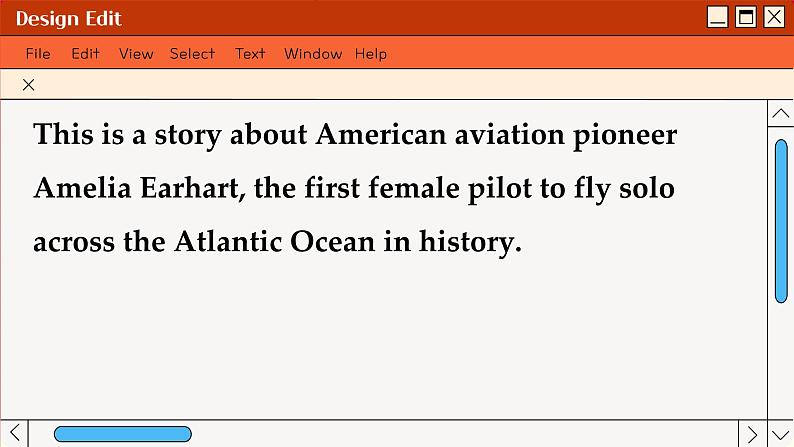This screenshot has height=447, width=794.
Task: Open the Edit menu
Action: [85, 54]
